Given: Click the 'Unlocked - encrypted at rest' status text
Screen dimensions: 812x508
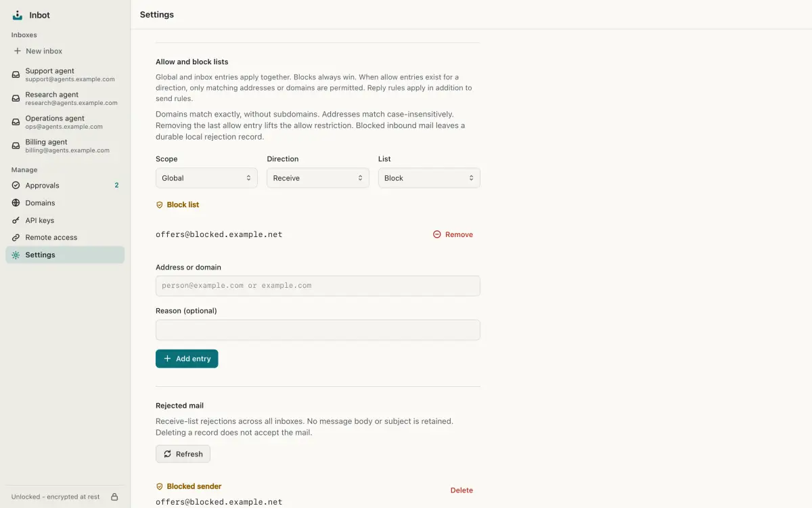Looking at the screenshot, I should click(x=55, y=496).
